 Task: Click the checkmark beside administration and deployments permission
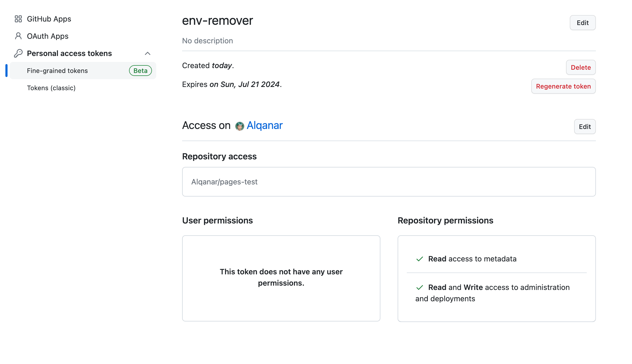coord(419,288)
